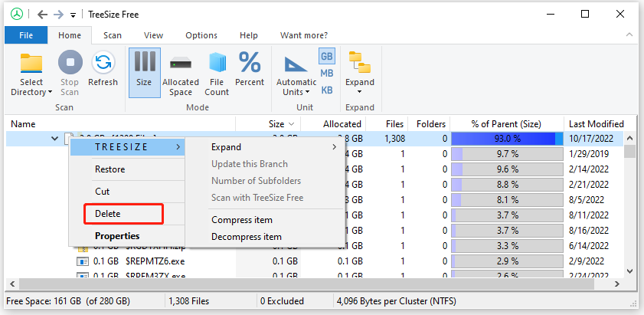Open the View ribbon tab

(154, 35)
